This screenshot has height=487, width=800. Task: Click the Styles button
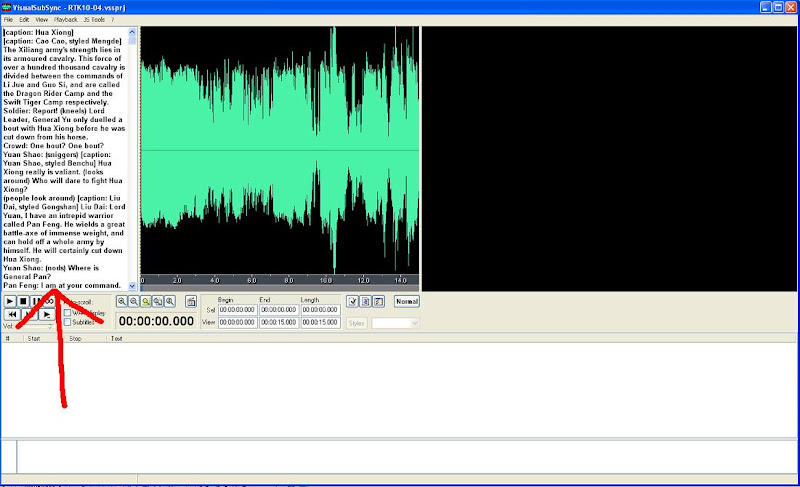pyautogui.click(x=357, y=323)
